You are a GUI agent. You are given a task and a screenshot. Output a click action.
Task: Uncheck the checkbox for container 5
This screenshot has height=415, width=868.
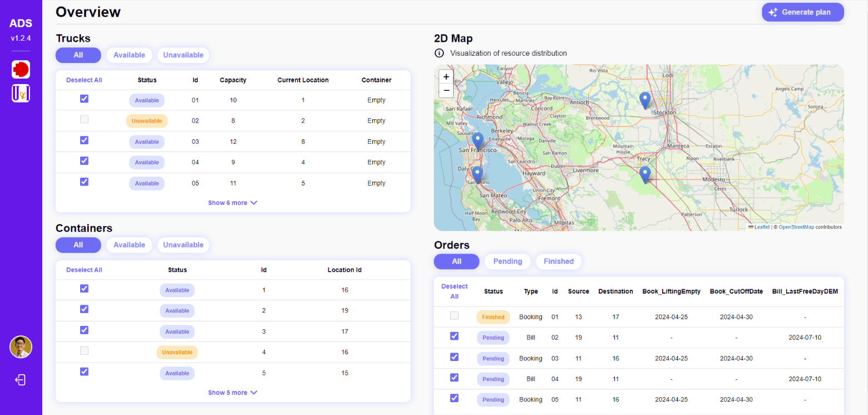[x=84, y=372]
